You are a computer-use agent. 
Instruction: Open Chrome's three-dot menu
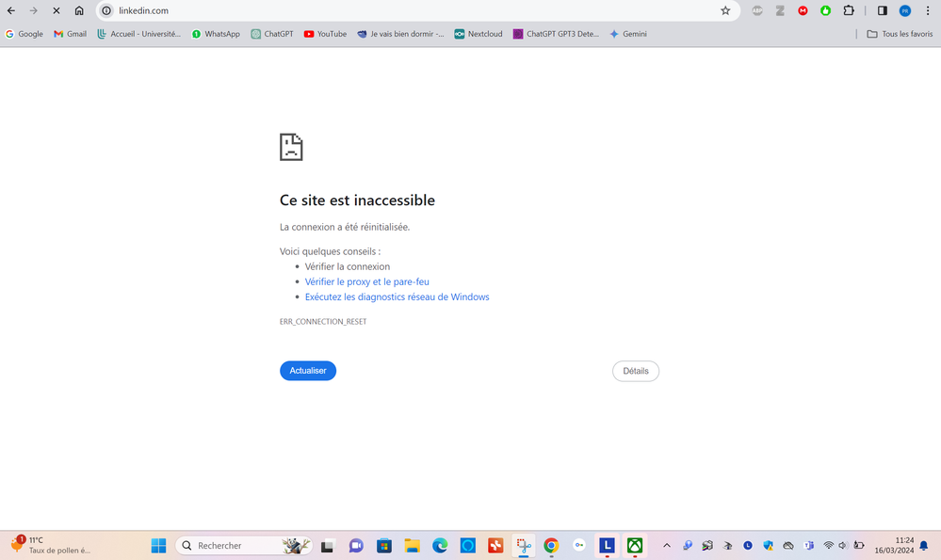click(928, 10)
